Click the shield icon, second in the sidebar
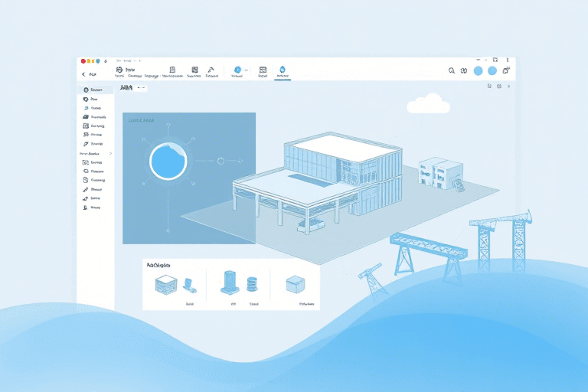The height and width of the screenshot is (392, 588). 84,99
